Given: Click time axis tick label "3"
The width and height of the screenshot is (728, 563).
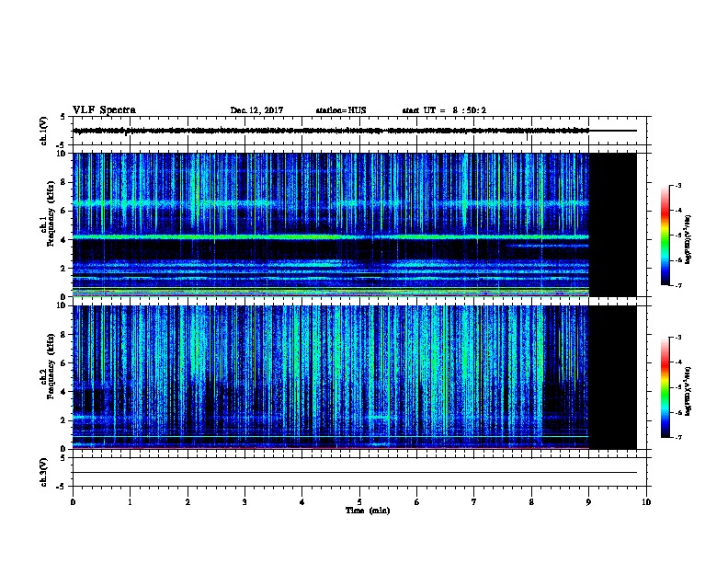Looking at the screenshot, I should click(x=245, y=501).
